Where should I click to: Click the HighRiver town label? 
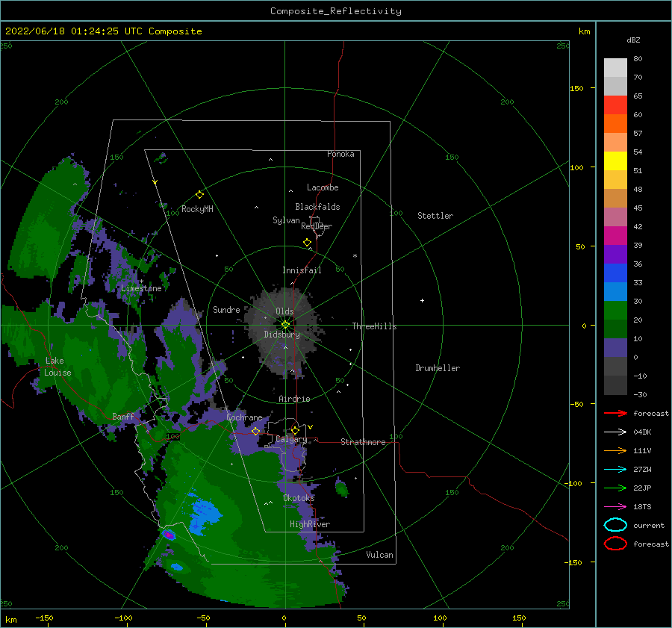click(x=310, y=524)
